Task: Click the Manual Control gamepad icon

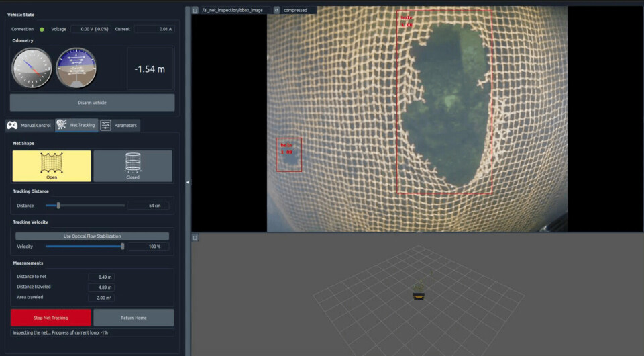Action: pyautogui.click(x=12, y=125)
